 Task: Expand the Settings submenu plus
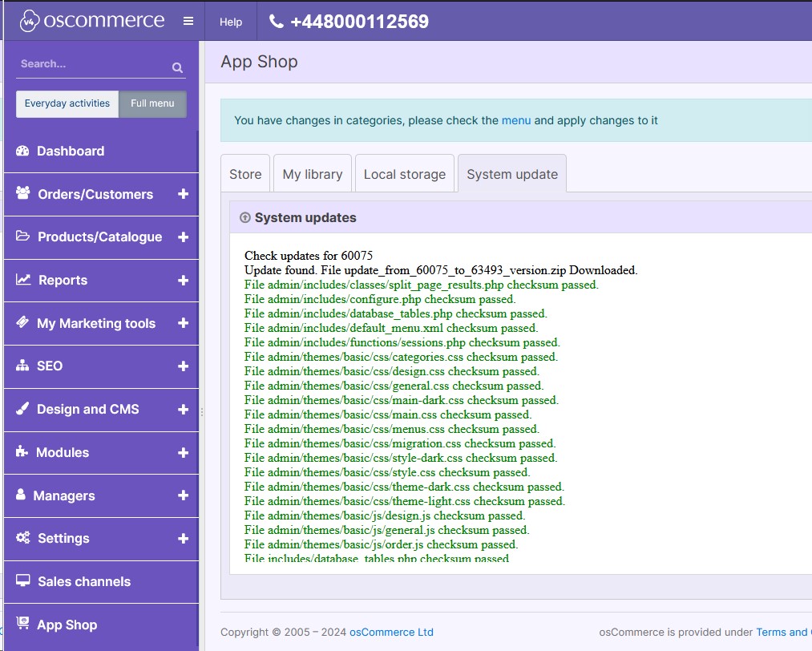click(183, 539)
